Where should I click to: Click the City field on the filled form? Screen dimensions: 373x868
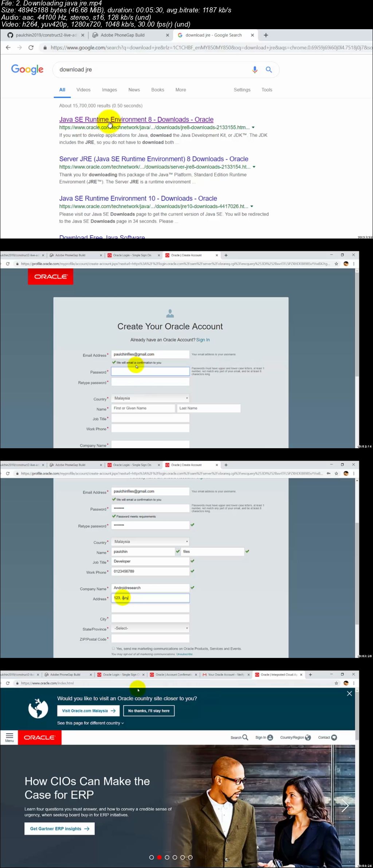point(150,618)
